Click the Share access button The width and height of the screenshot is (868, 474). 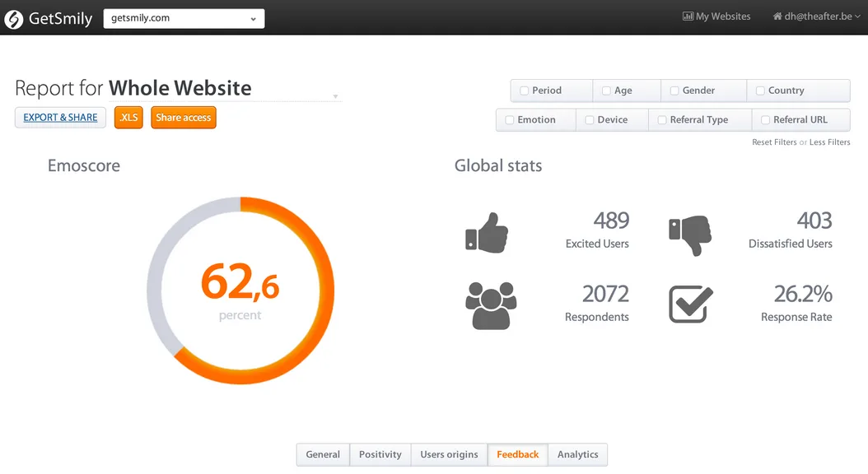183,118
